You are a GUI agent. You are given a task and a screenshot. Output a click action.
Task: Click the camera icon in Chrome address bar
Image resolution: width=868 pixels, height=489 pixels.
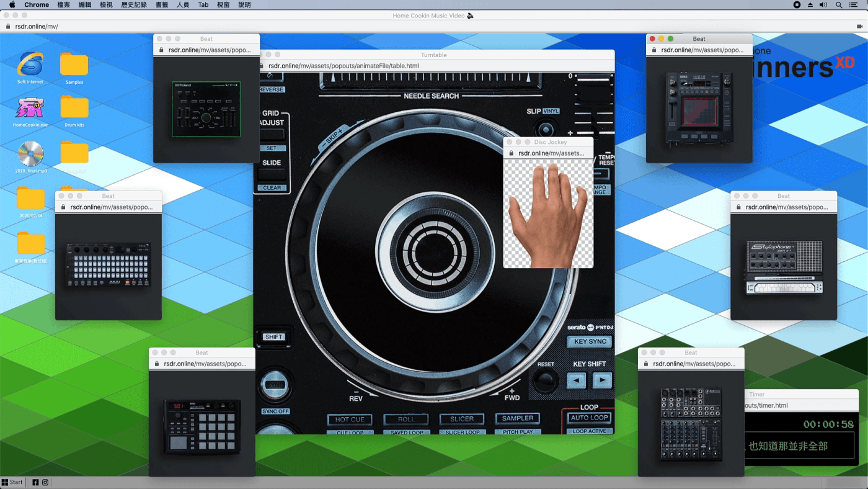tap(859, 27)
